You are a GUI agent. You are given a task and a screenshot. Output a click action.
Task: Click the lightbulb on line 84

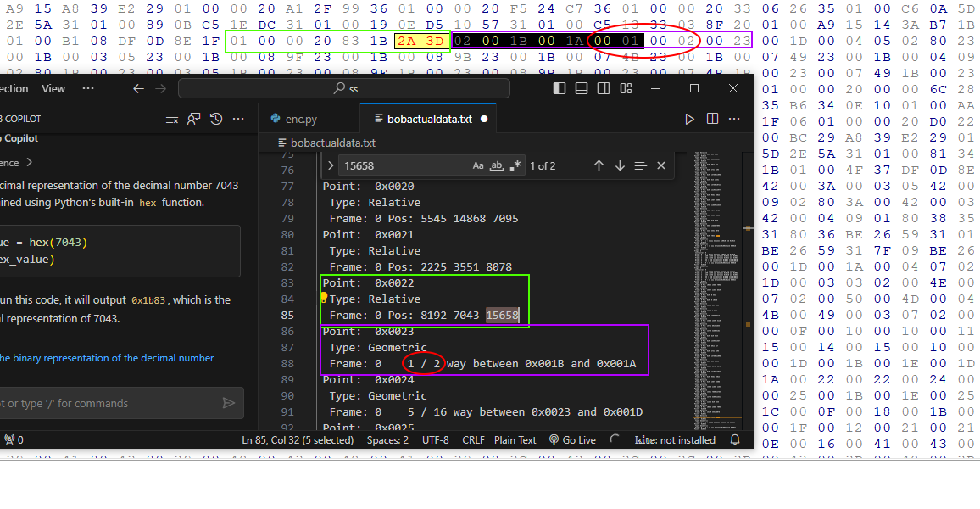click(324, 297)
